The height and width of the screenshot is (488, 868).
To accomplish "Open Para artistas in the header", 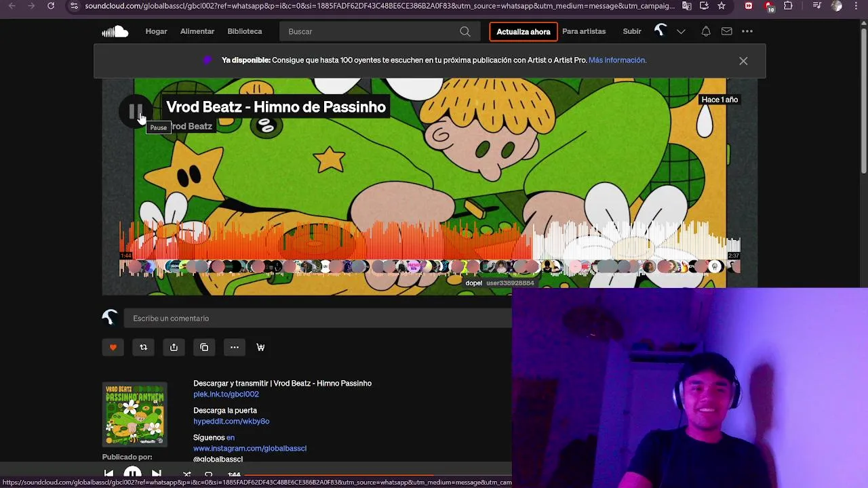I will (x=584, y=31).
